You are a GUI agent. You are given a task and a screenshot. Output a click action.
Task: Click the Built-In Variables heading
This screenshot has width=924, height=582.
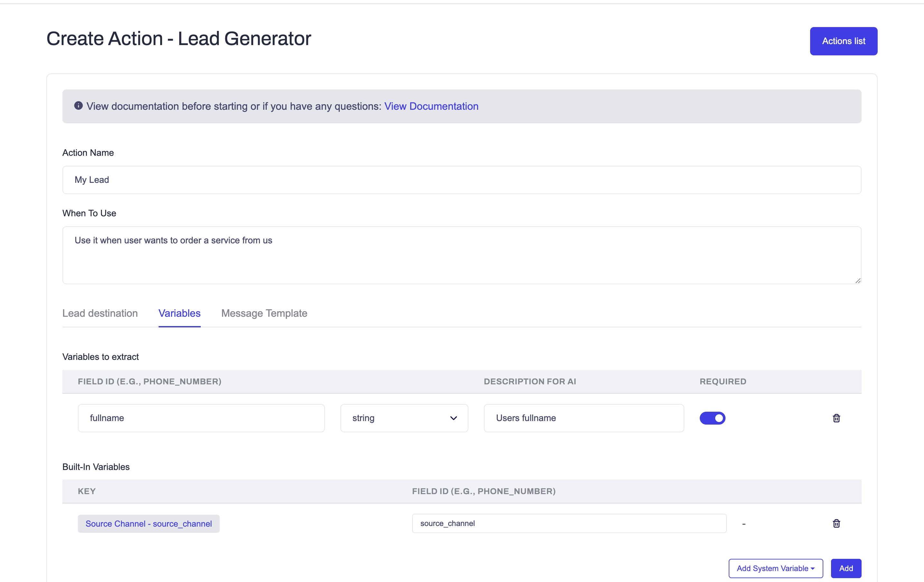click(96, 467)
